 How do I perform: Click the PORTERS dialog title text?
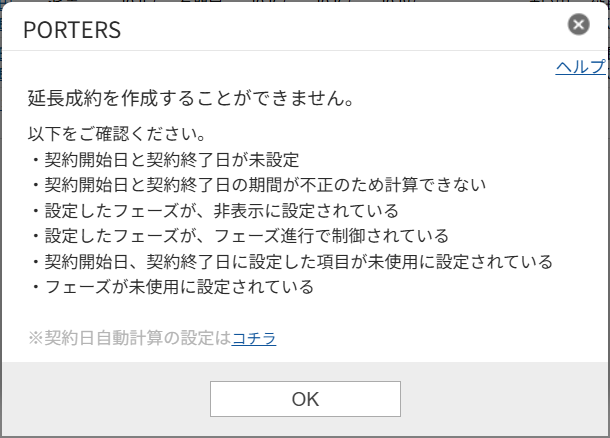72,30
